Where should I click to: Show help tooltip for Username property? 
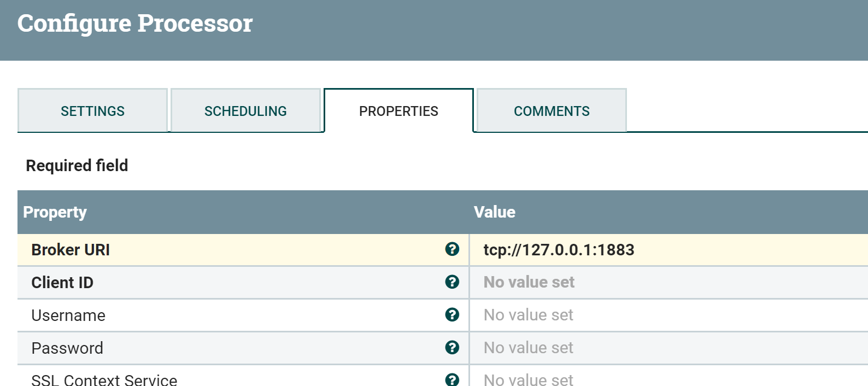point(452,315)
